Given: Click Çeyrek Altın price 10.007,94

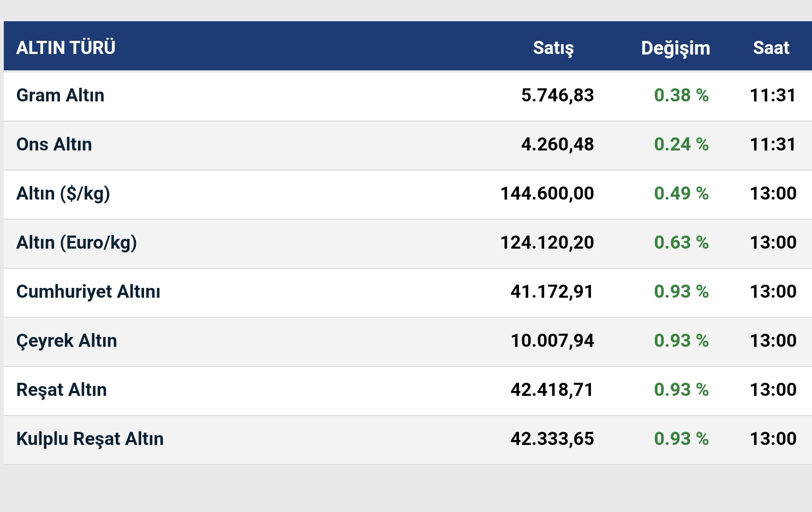Looking at the screenshot, I should tap(552, 341).
